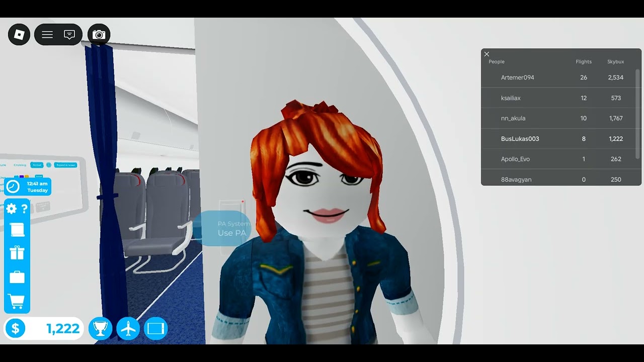644x362 pixels.
Task: Open the scroll document icon in sidebar
Action: pos(17,230)
